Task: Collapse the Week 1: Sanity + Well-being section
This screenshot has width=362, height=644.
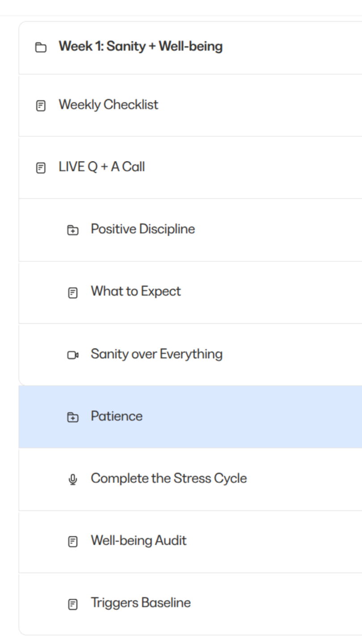Action: [140, 47]
